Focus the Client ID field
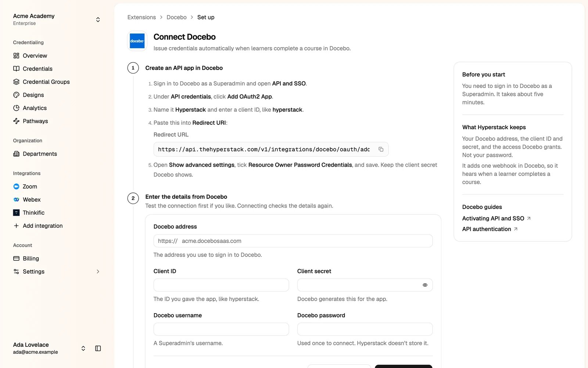The height and width of the screenshot is (368, 588). click(x=221, y=285)
